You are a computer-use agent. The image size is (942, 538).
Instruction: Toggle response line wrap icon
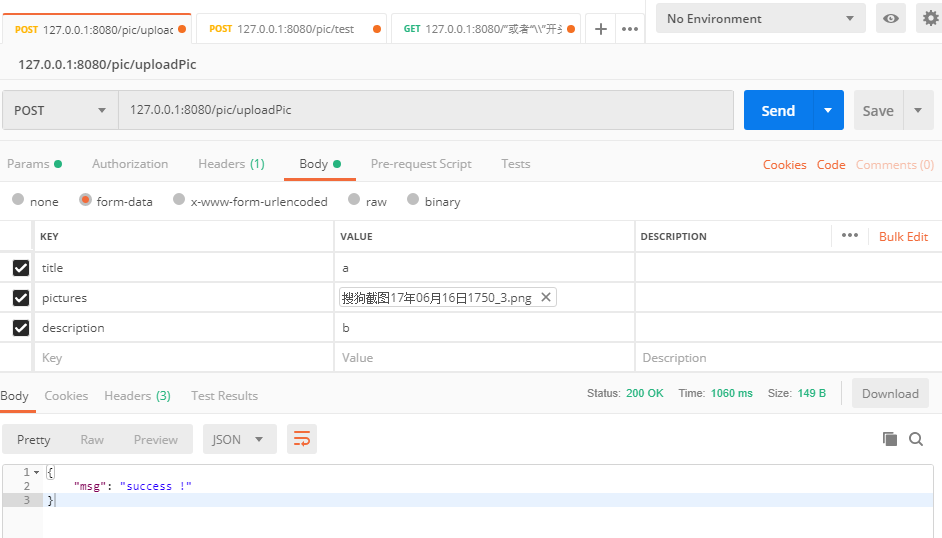click(302, 439)
